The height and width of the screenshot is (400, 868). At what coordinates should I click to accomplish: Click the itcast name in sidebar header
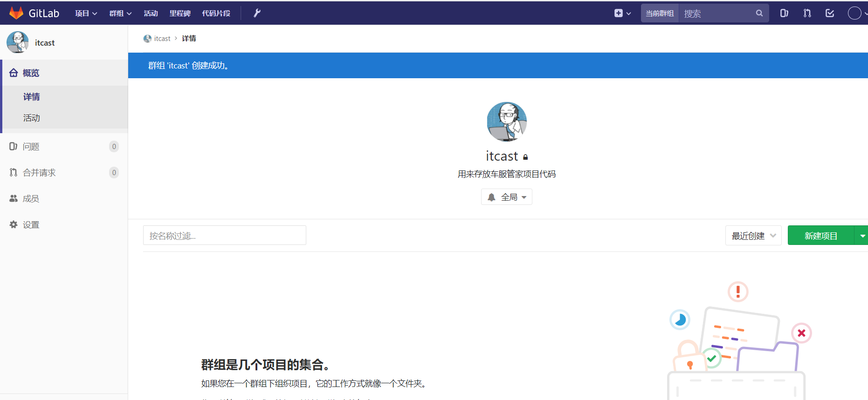[x=45, y=43]
